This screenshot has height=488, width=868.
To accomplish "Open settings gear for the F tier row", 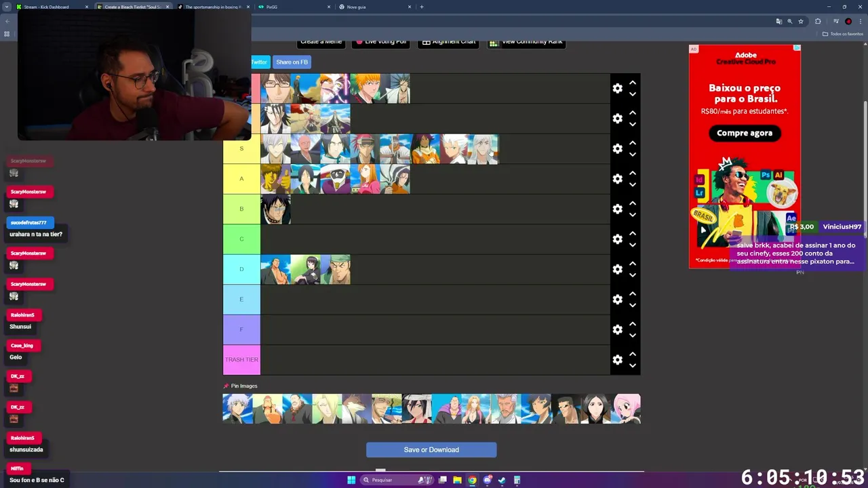I will pyautogui.click(x=617, y=329).
